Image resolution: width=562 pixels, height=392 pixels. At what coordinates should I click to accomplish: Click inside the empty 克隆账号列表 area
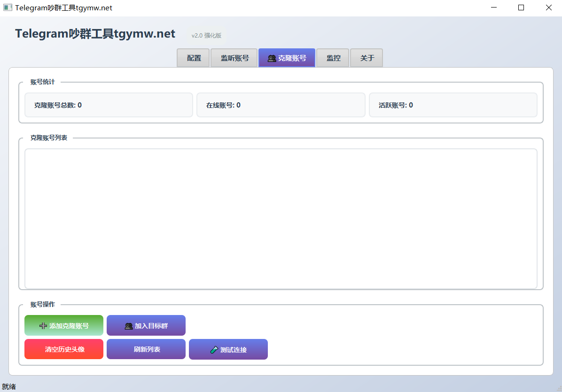point(281,219)
